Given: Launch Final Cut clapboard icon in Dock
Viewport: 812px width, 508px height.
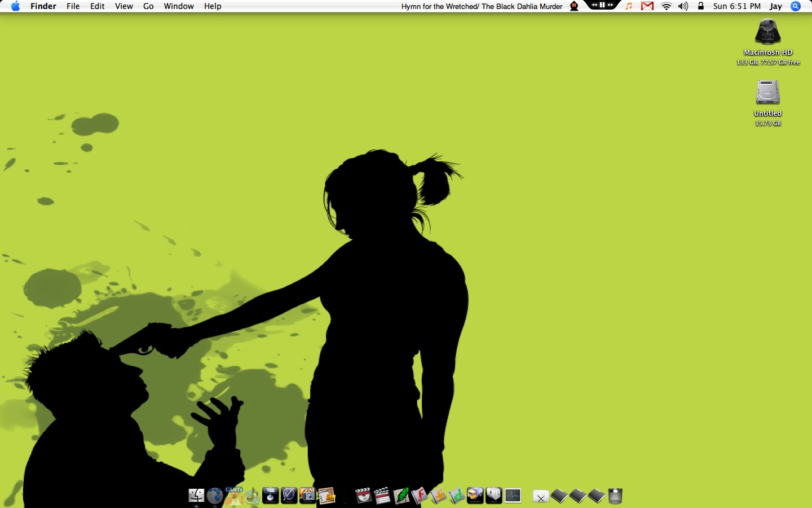Looking at the screenshot, I should click(x=382, y=496).
